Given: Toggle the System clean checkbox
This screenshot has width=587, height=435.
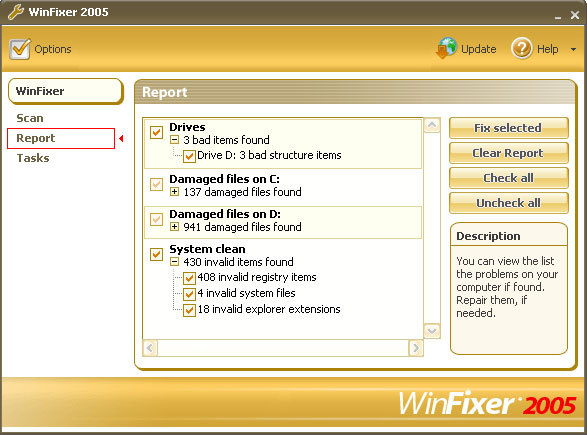Looking at the screenshot, I should click(x=156, y=254).
